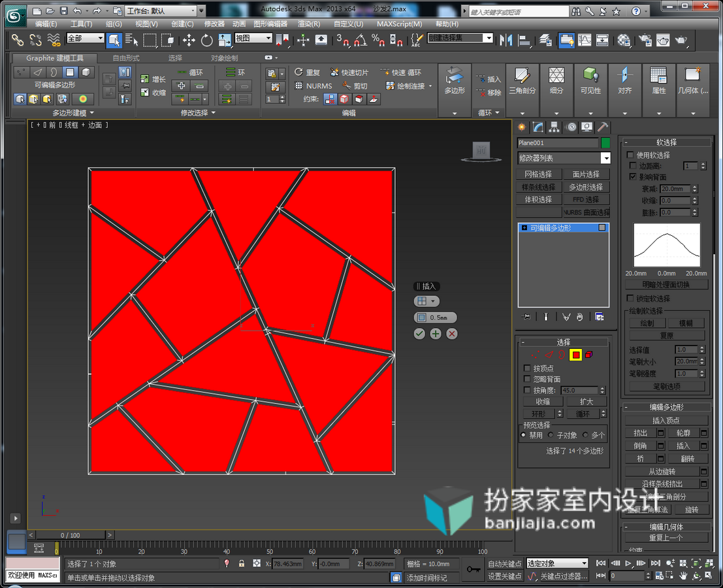Click the 挤出 button
The image size is (723, 588).
[x=641, y=433]
